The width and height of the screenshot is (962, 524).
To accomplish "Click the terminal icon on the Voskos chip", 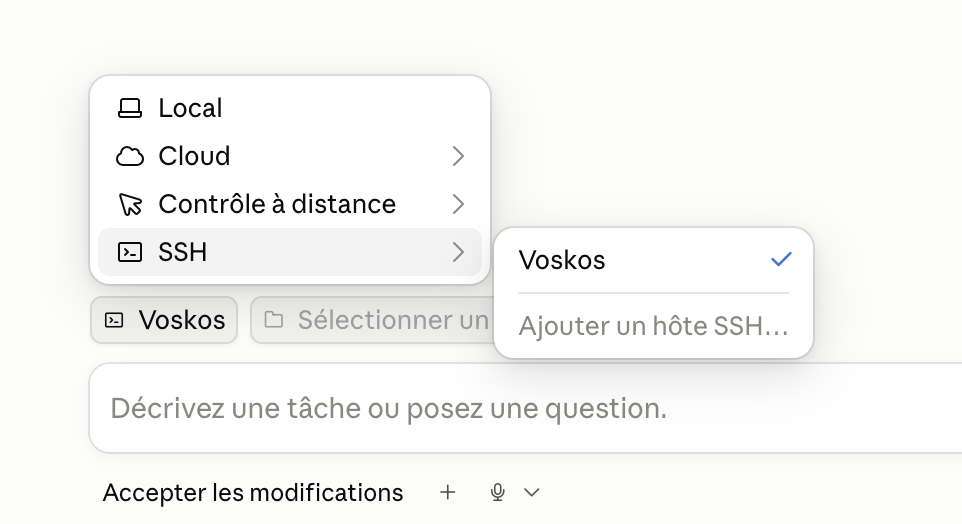I will point(114,320).
